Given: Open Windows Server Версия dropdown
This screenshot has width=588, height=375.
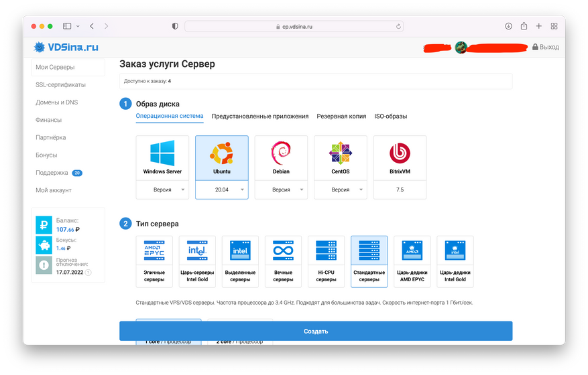Looking at the screenshot, I should [x=162, y=190].
